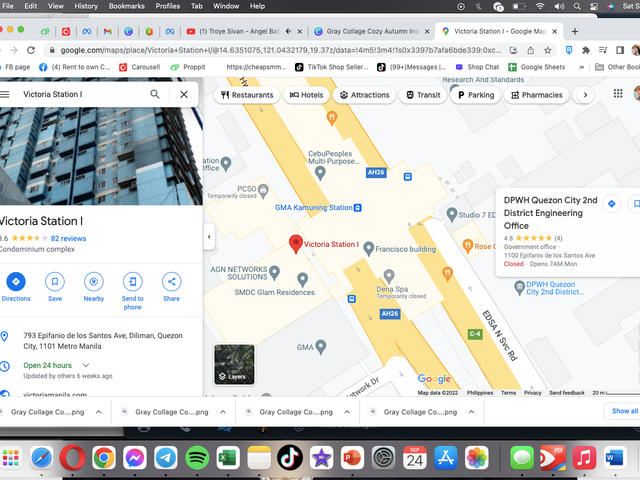Click the address 793 Epifanio de los Santos

pyautogui.click(x=103, y=341)
